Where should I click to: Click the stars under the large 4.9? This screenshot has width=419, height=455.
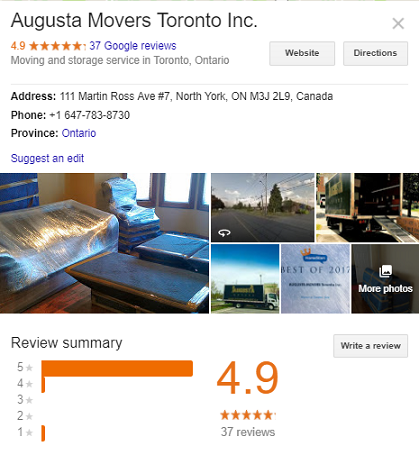point(248,415)
